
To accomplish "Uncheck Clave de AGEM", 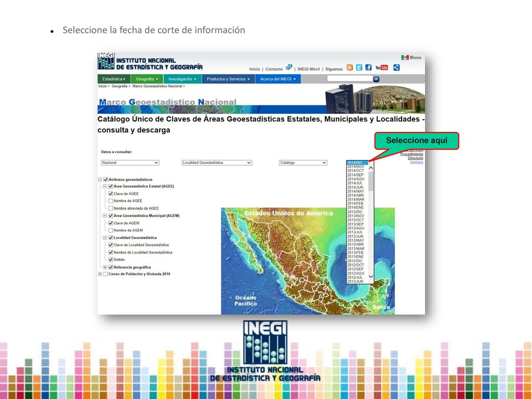I will (x=111, y=223).
